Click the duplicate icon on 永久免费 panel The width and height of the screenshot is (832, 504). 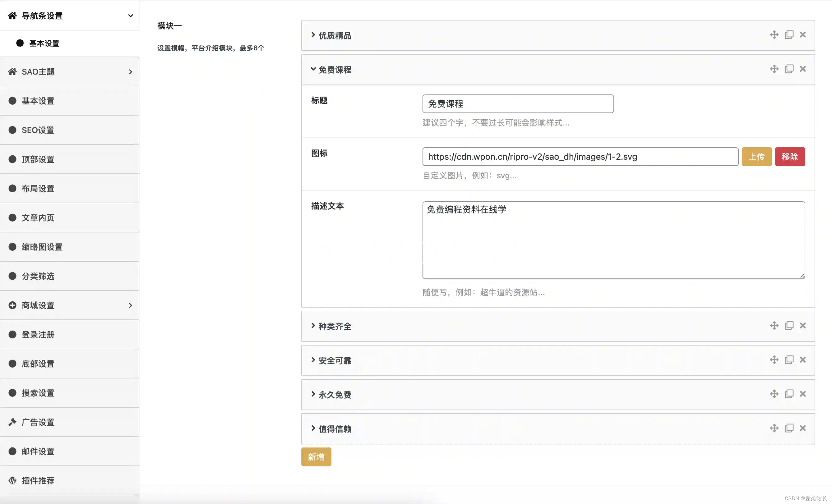click(x=789, y=394)
